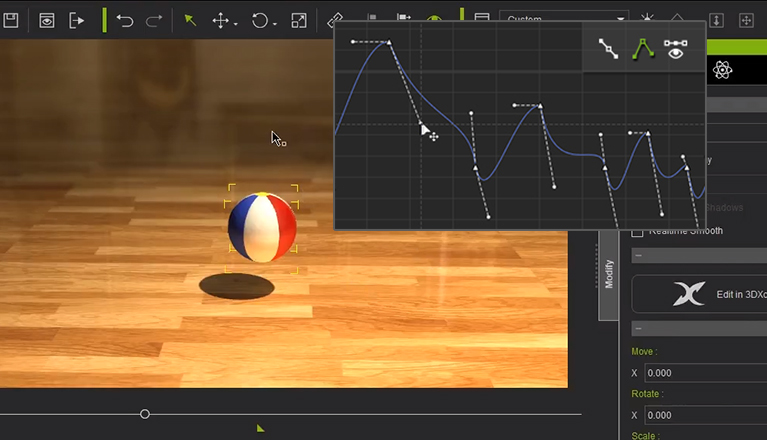Select the third peak key on curve
The width and height of the screenshot is (767, 440).
[x=648, y=133]
